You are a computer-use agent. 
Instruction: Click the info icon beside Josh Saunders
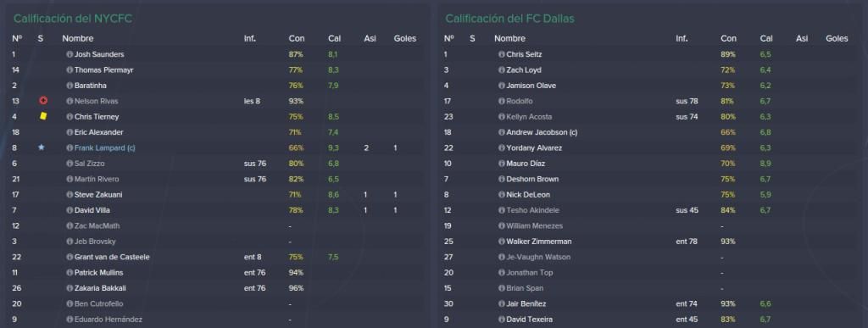click(x=70, y=55)
